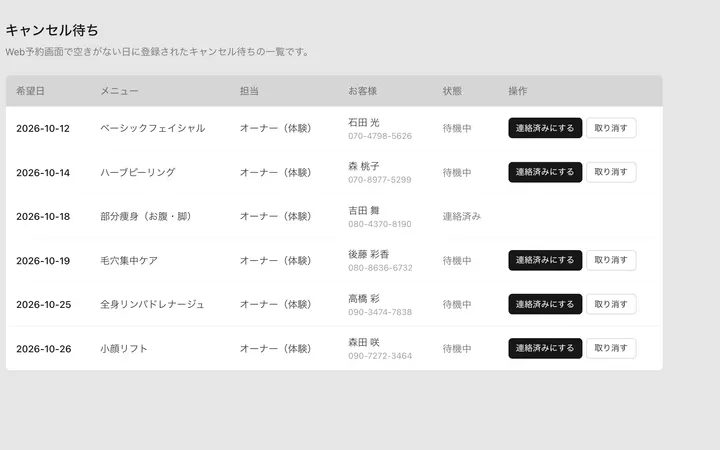Viewport: 720px width, 450px height.
Task: Click the キャンセル待ち page heading
Action: pyautogui.click(x=52, y=30)
